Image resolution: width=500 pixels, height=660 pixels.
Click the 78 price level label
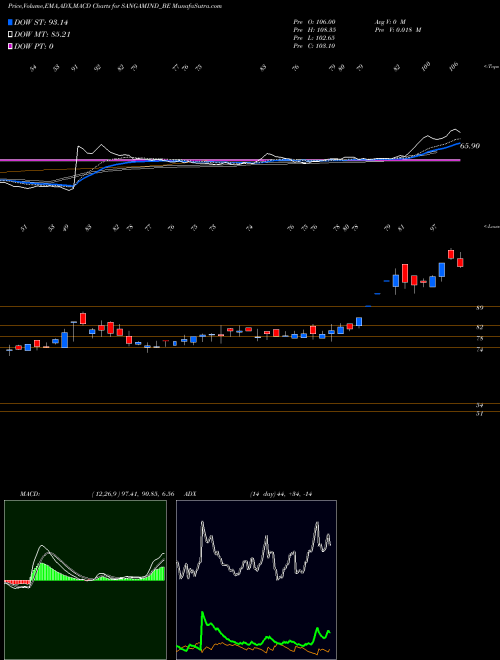click(479, 338)
